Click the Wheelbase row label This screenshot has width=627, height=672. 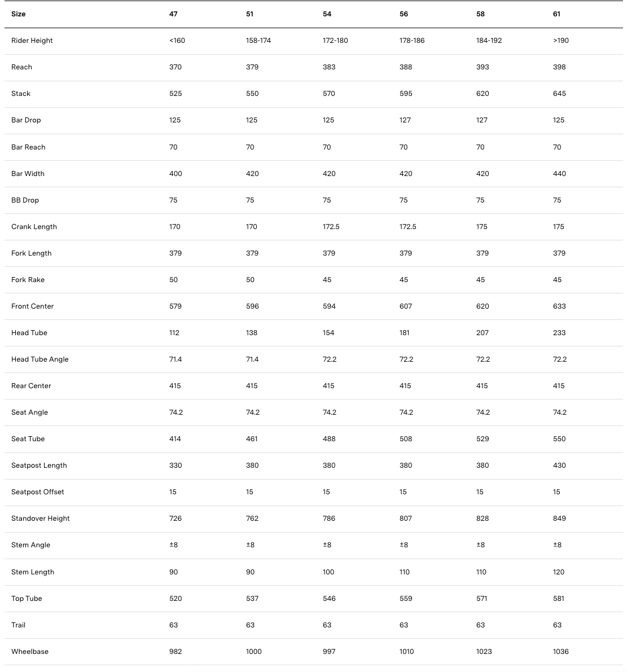point(30,652)
